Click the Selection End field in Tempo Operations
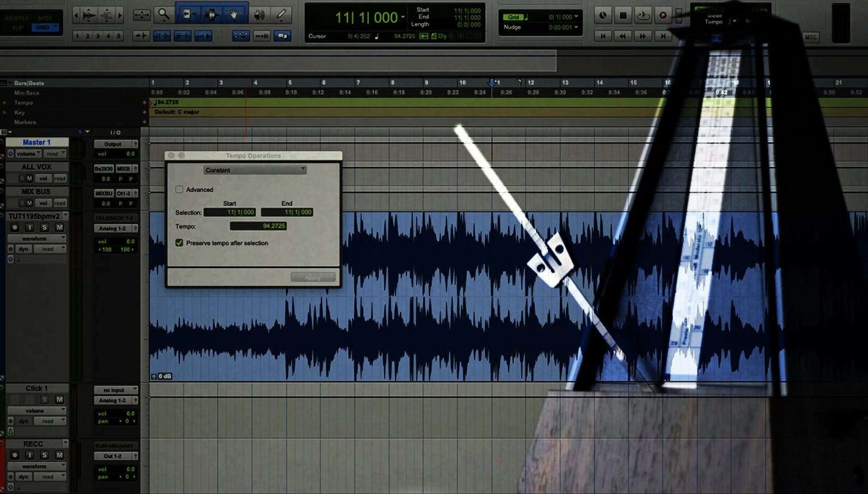Viewport: 868px width, 494px height. (287, 212)
